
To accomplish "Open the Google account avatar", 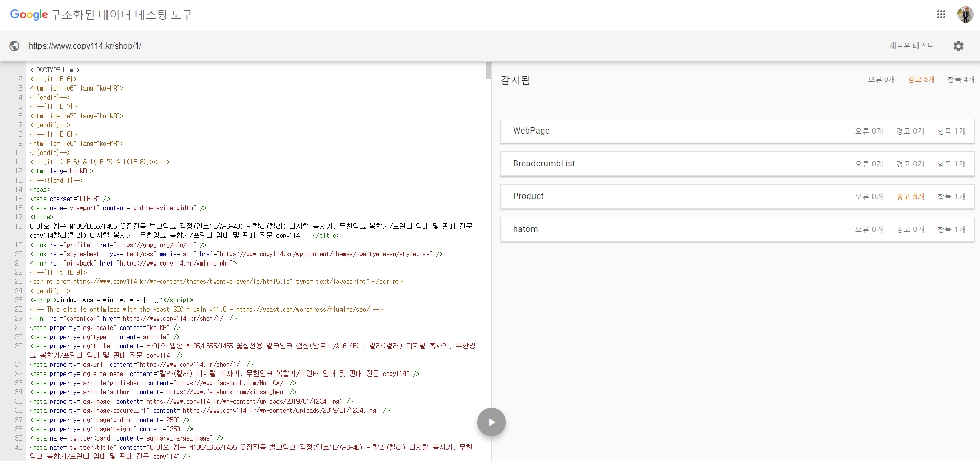I will (965, 14).
